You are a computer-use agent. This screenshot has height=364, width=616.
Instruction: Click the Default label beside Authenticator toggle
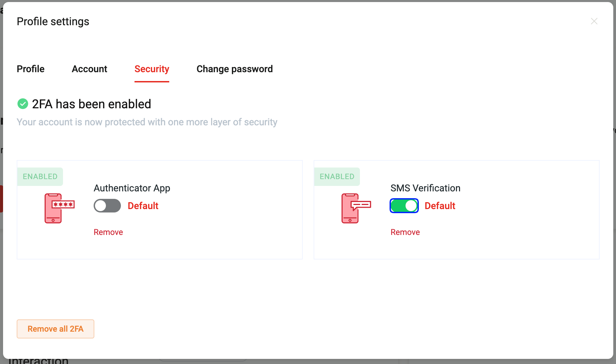tap(143, 206)
